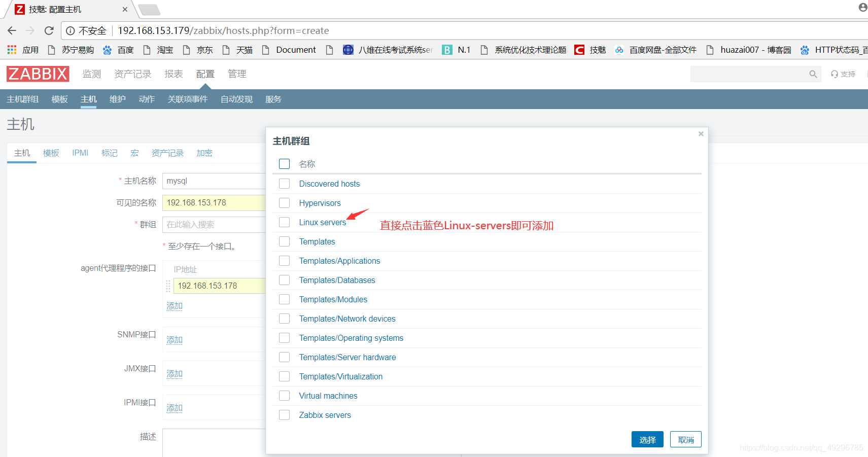Check the Templates/Modules checkbox
Screen dimensions: 868x457
point(285,299)
